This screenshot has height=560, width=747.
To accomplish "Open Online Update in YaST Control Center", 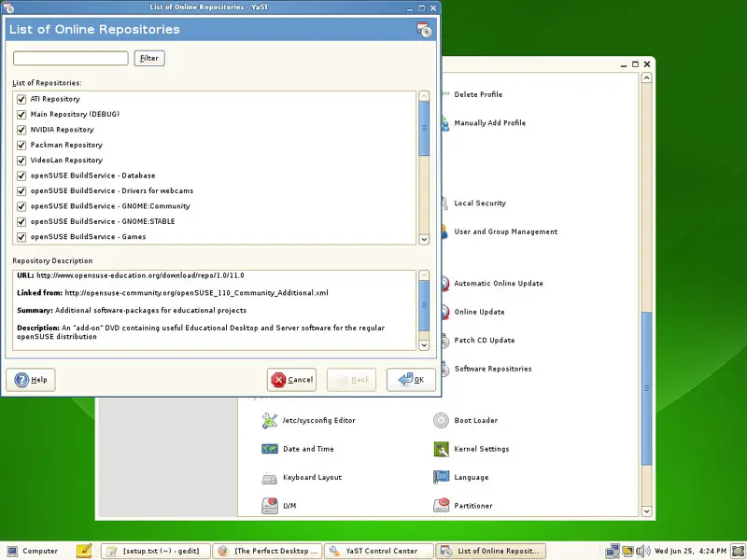I will point(479,312).
